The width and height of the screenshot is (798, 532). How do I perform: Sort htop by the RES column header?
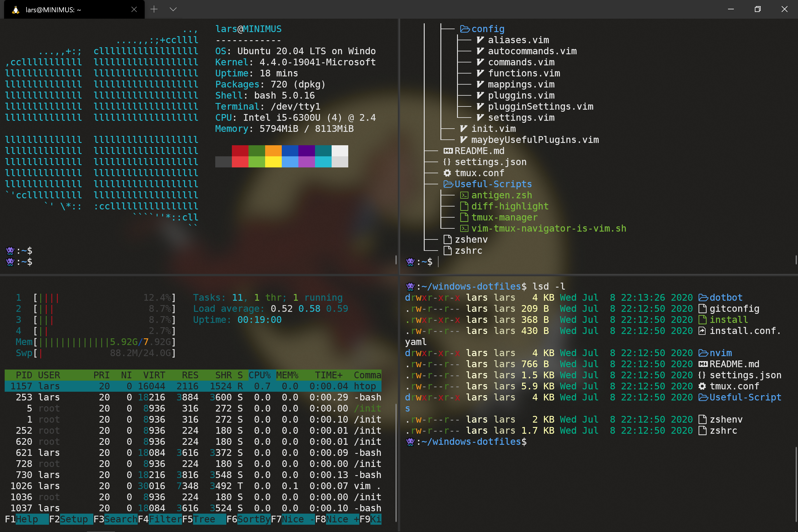(190, 375)
